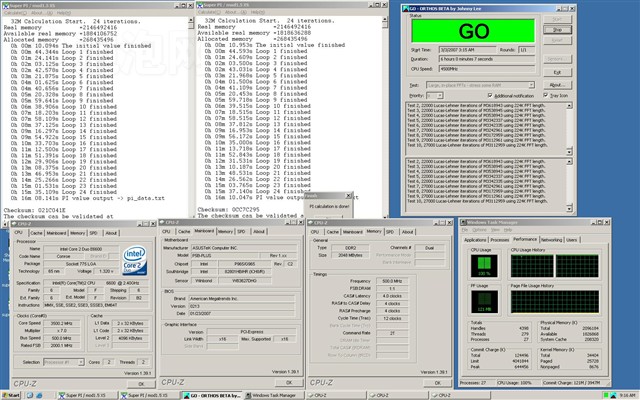Switch to Task Manager Processes tab
Viewport: 640px width, 400px height.
tap(499, 240)
